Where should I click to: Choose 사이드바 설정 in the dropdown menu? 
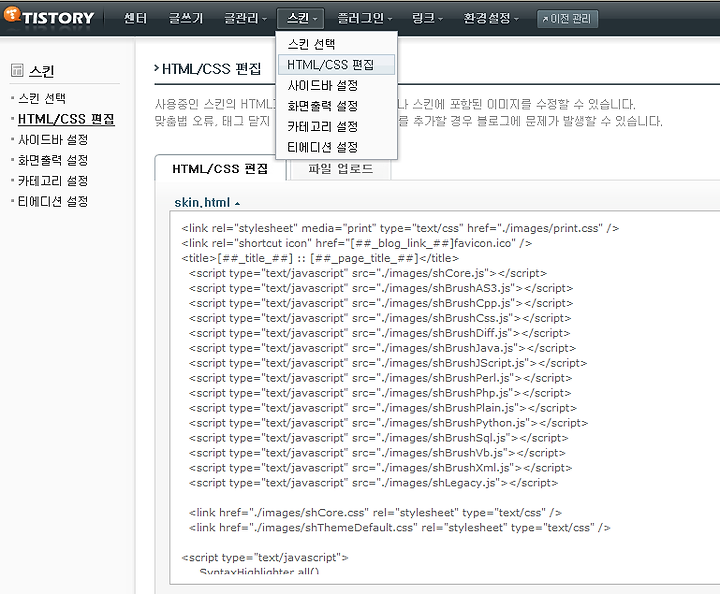[x=336, y=85]
